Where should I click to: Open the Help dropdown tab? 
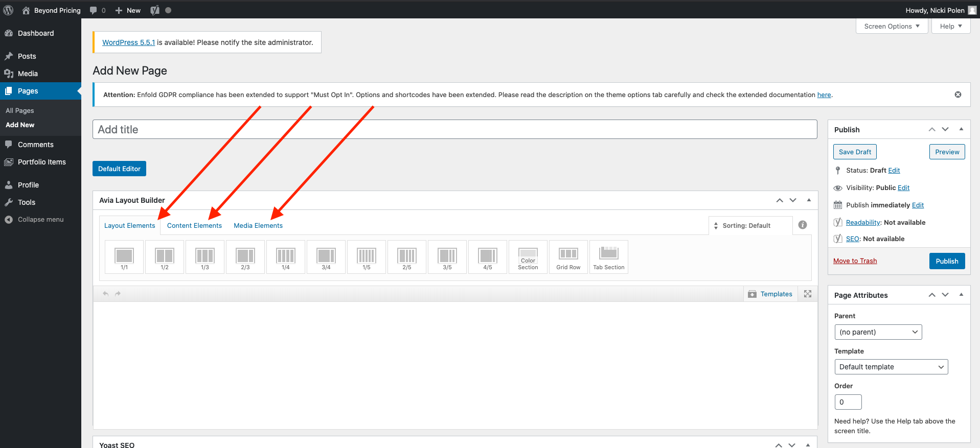pyautogui.click(x=951, y=26)
